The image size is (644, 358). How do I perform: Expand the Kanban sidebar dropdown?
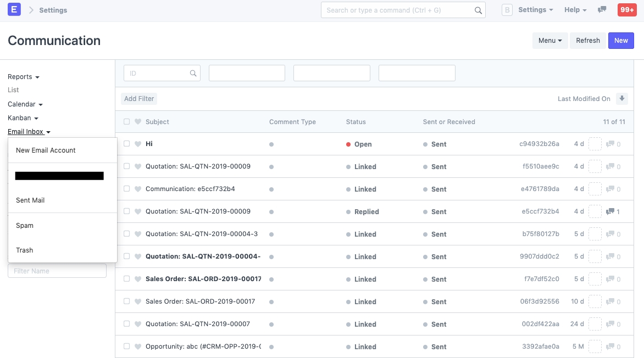click(x=23, y=118)
